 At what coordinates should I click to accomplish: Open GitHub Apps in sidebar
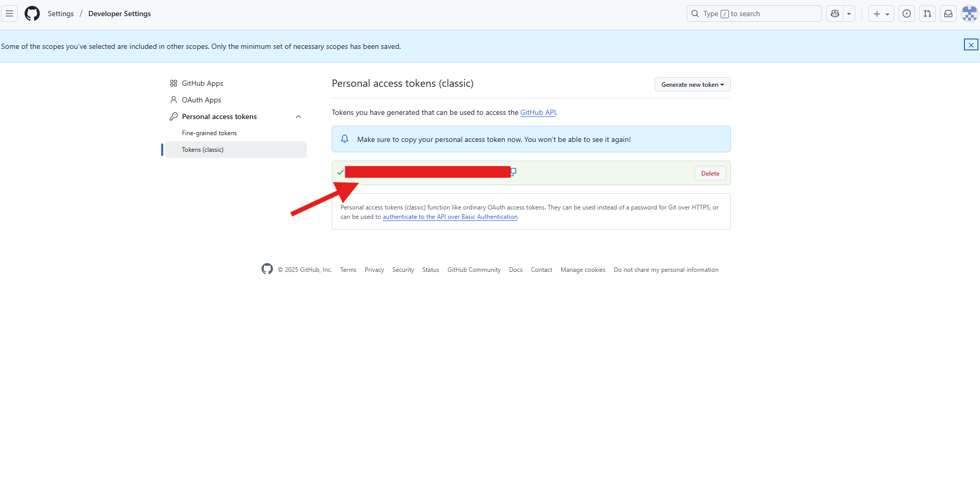[202, 83]
